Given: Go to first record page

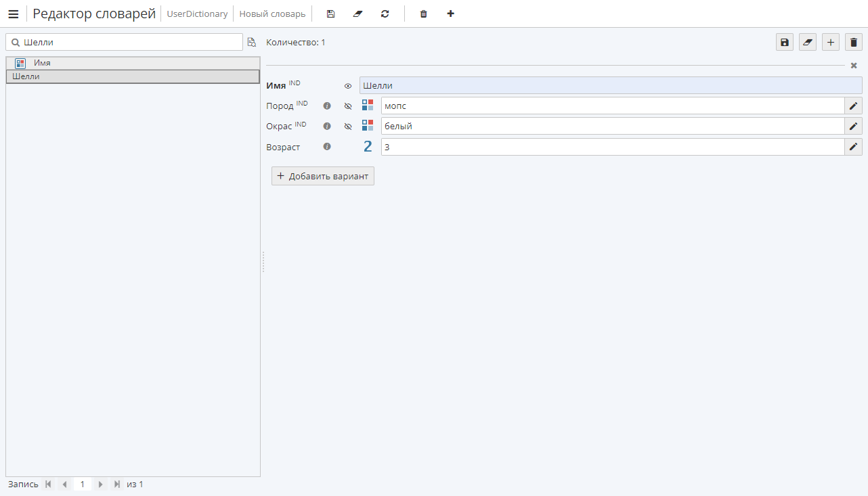Looking at the screenshot, I should (48, 484).
